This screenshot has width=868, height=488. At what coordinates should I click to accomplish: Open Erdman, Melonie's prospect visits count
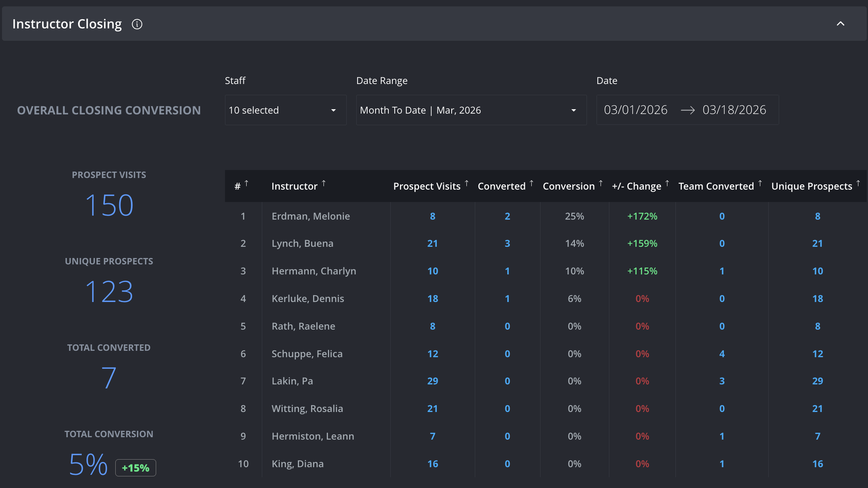(x=432, y=216)
